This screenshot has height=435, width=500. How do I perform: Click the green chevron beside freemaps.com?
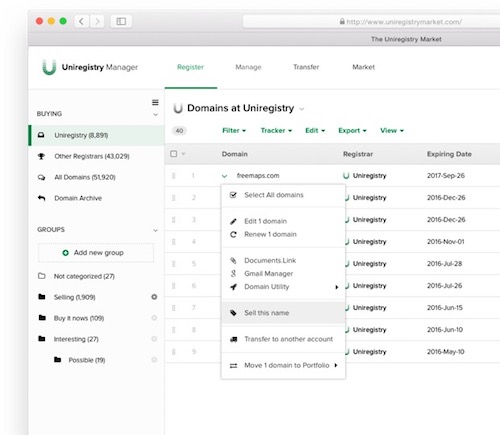pyautogui.click(x=224, y=176)
